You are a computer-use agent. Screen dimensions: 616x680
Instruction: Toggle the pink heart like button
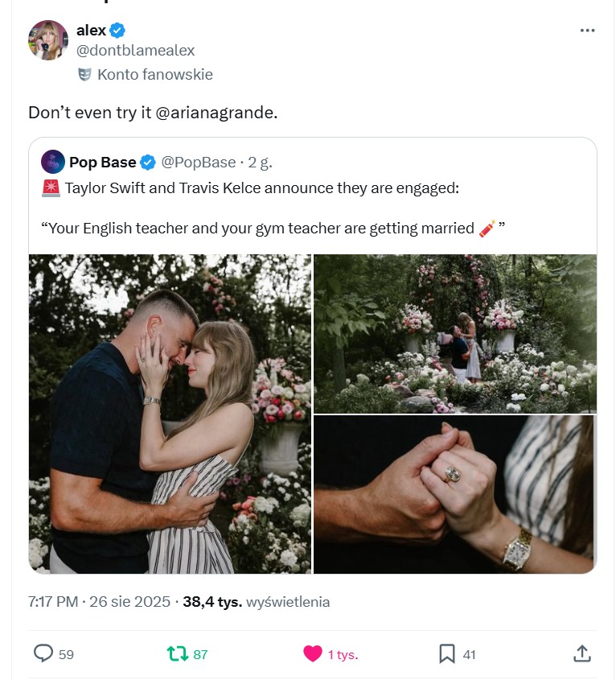[x=313, y=653]
